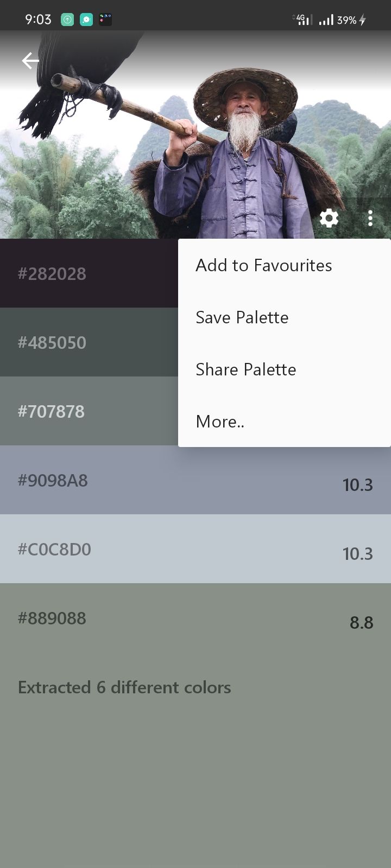Tap the 9:03 status bar clock
The image size is (391, 868).
38,20
